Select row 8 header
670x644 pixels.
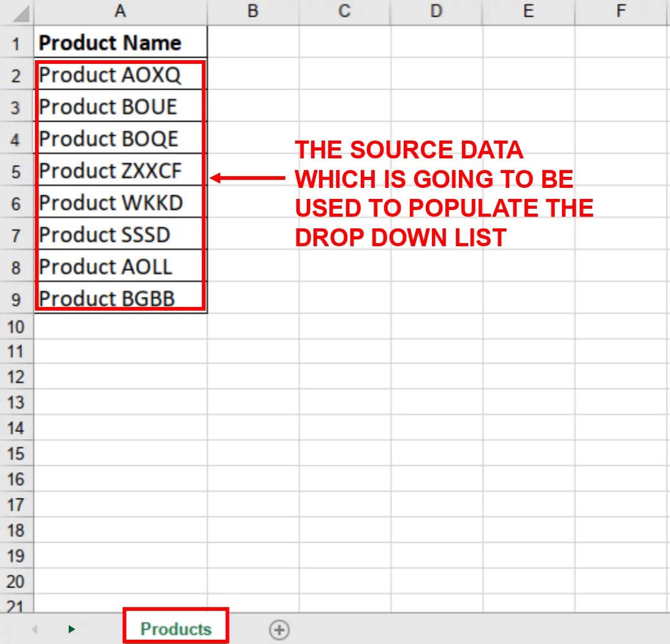pyautogui.click(x=16, y=266)
